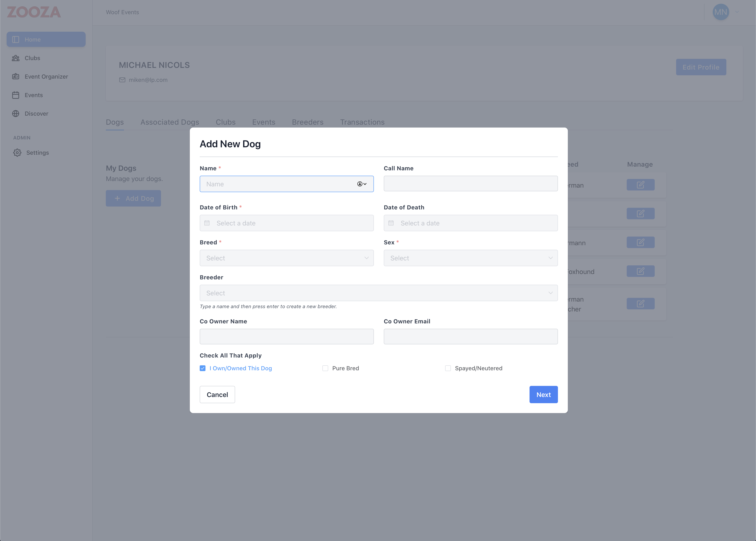Check the Pure Bred checkbox
Screen dimensions: 756x541
tap(325, 368)
